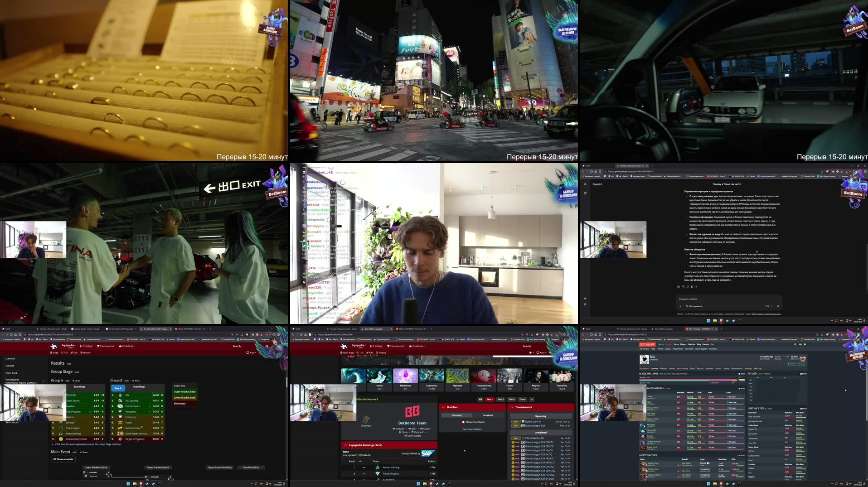This screenshot has width=868, height=487.
Task: Switch to the Completed tab under Matches
Action: pos(488,415)
